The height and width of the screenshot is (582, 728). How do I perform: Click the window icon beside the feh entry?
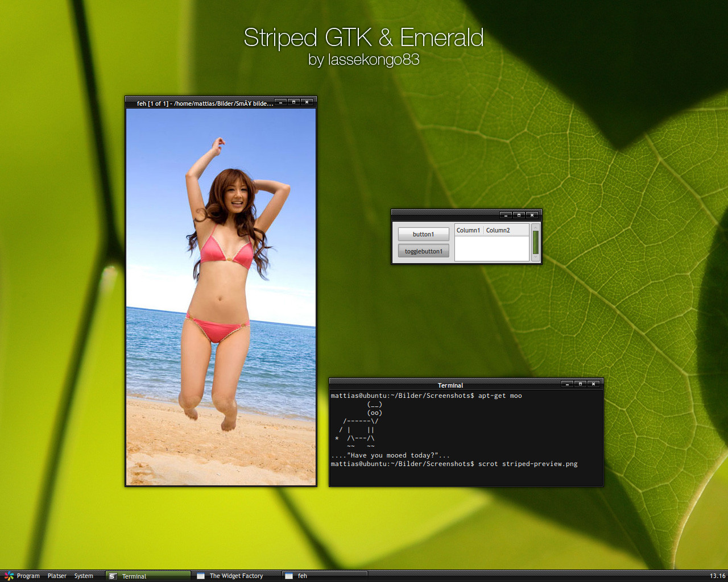[x=289, y=576]
